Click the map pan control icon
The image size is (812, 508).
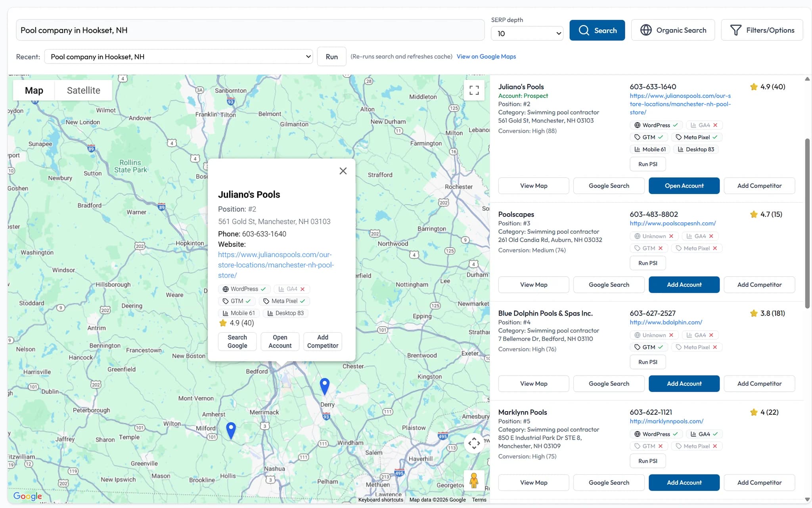[474, 443]
